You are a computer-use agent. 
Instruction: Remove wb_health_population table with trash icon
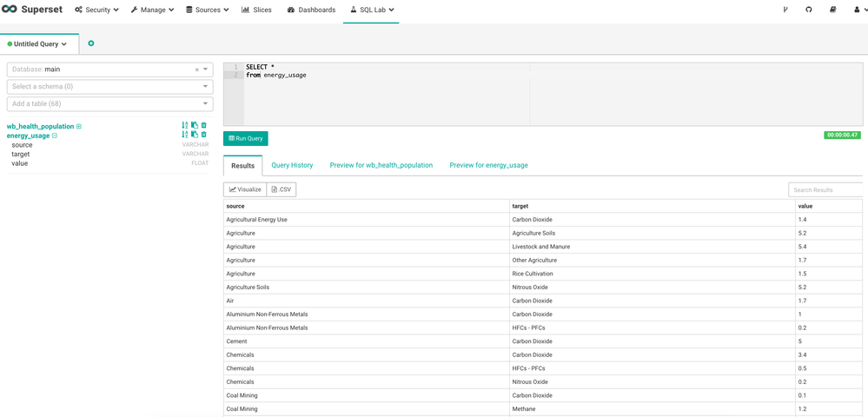pos(203,126)
